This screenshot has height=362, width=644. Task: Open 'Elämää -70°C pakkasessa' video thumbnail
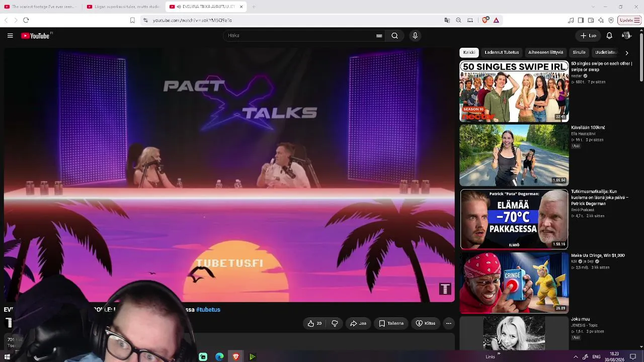pyautogui.click(x=514, y=219)
